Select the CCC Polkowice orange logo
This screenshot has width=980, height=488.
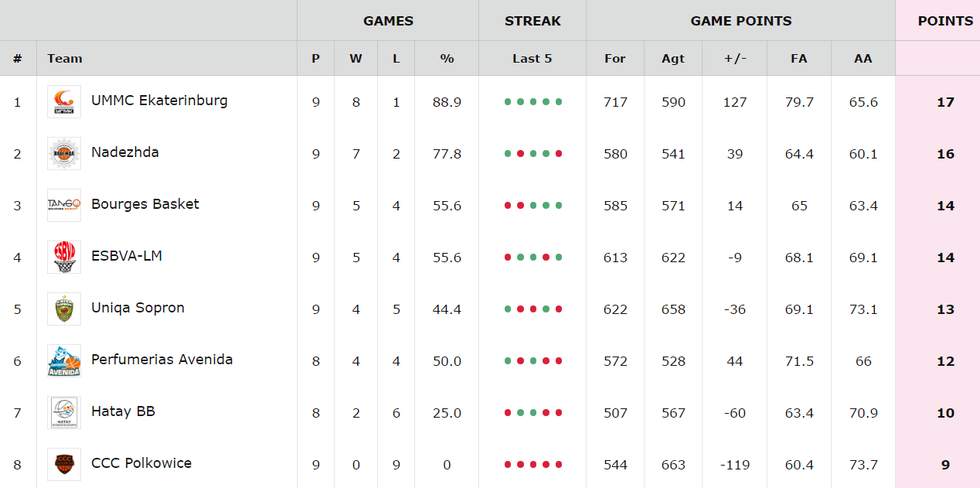click(64, 465)
